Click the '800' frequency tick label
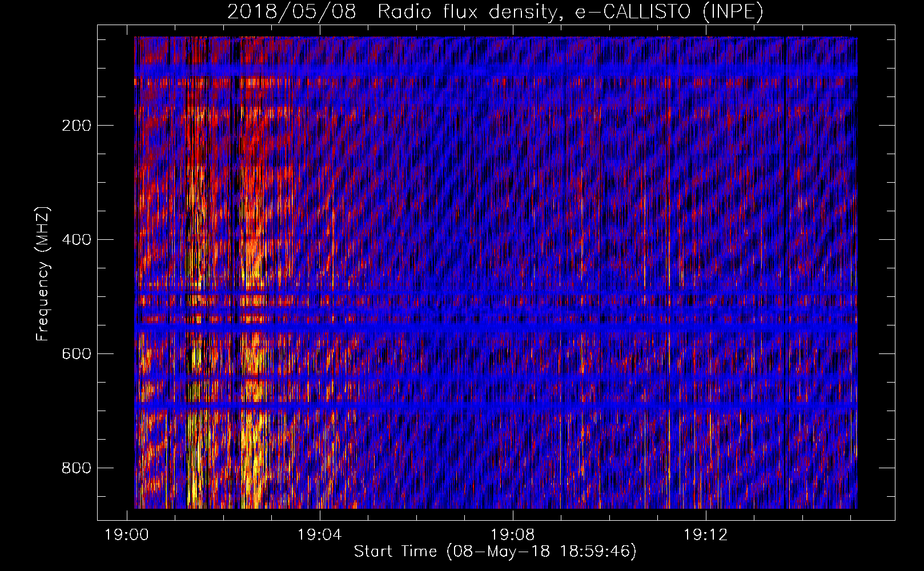924x571 pixels. [77, 468]
